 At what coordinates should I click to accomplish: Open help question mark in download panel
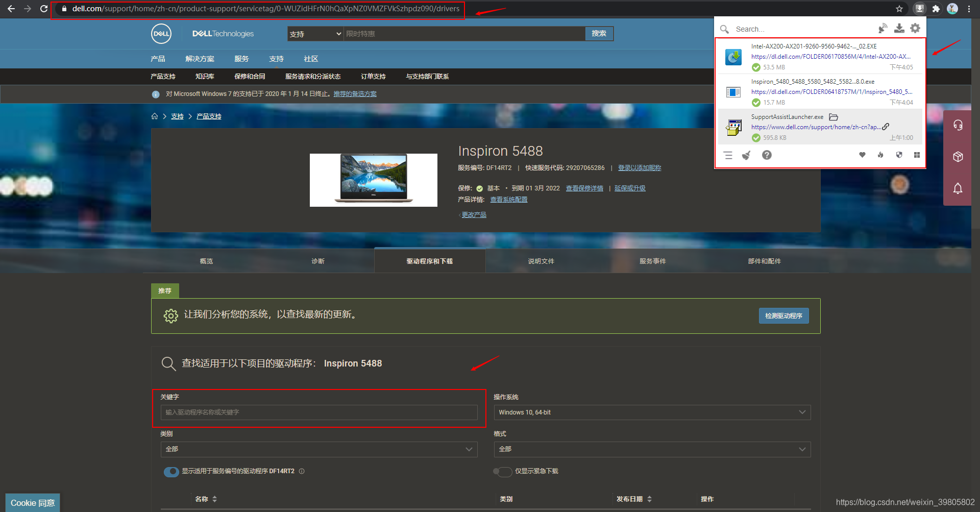pyautogui.click(x=767, y=155)
